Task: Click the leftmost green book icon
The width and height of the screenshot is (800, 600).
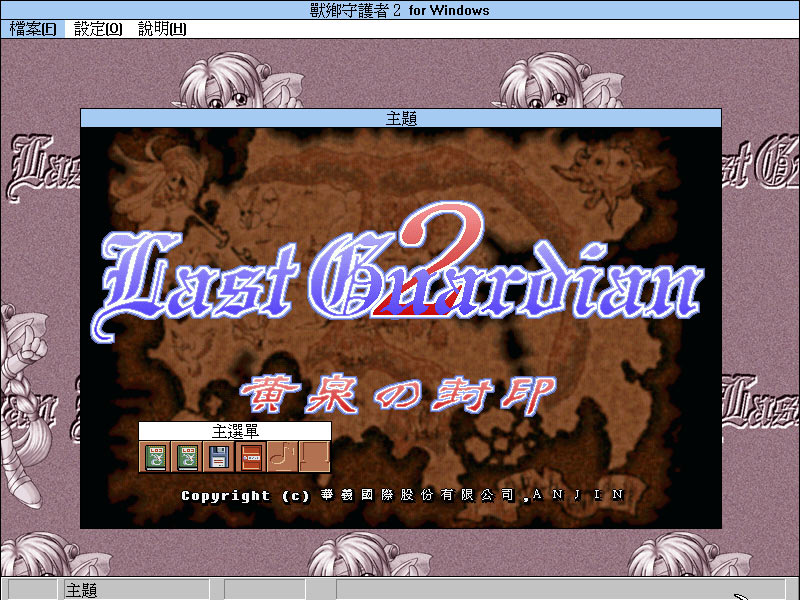Action: coord(155,457)
